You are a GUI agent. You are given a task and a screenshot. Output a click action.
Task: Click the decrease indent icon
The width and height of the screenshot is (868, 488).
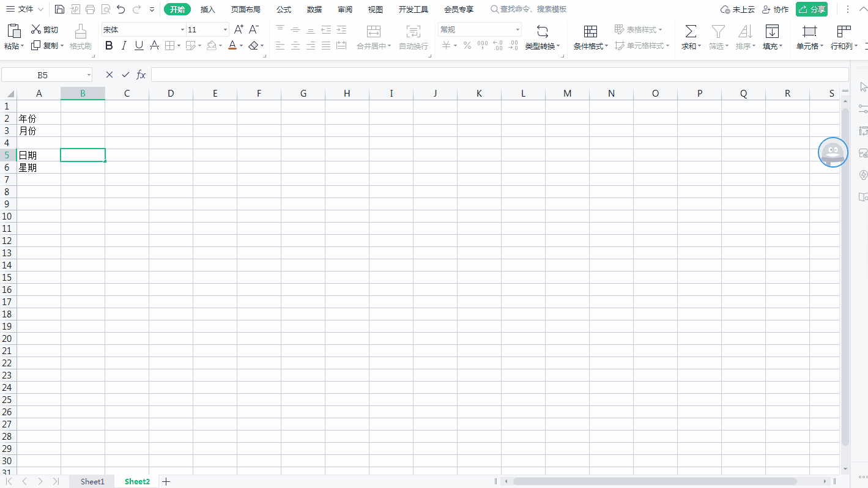pyautogui.click(x=326, y=29)
